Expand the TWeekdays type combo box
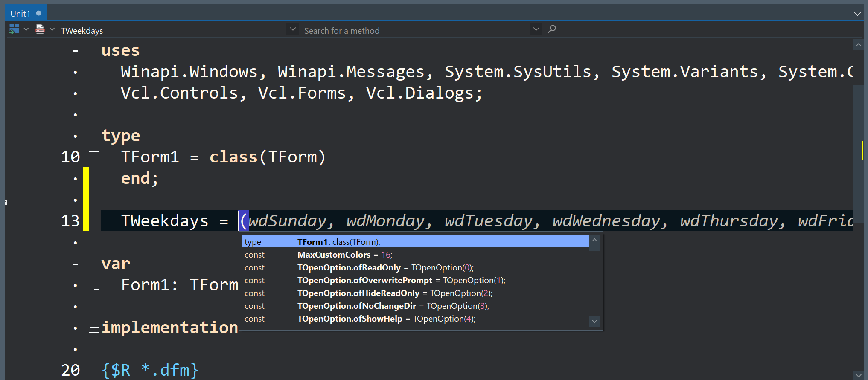This screenshot has width=868, height=380. tap(293, 29)
